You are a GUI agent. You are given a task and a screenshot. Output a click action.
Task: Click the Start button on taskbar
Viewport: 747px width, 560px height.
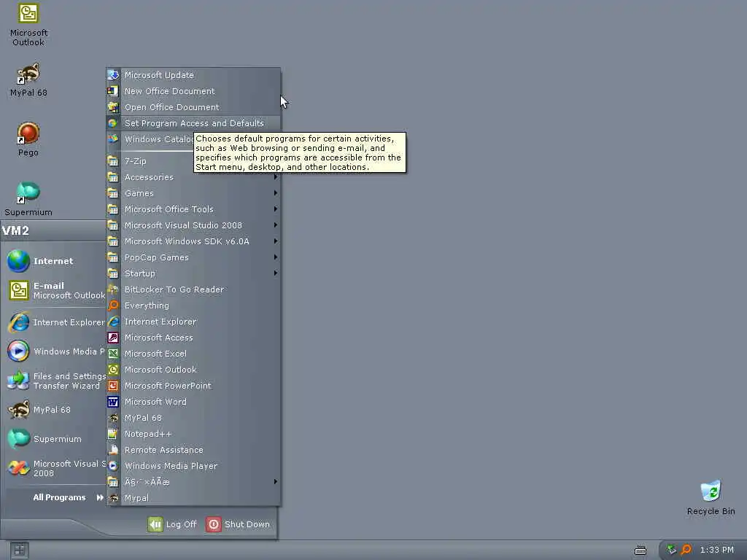pos(20,551)
